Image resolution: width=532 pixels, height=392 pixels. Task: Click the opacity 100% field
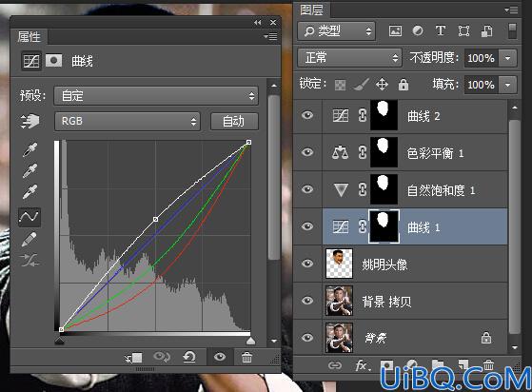coord(482,58)
